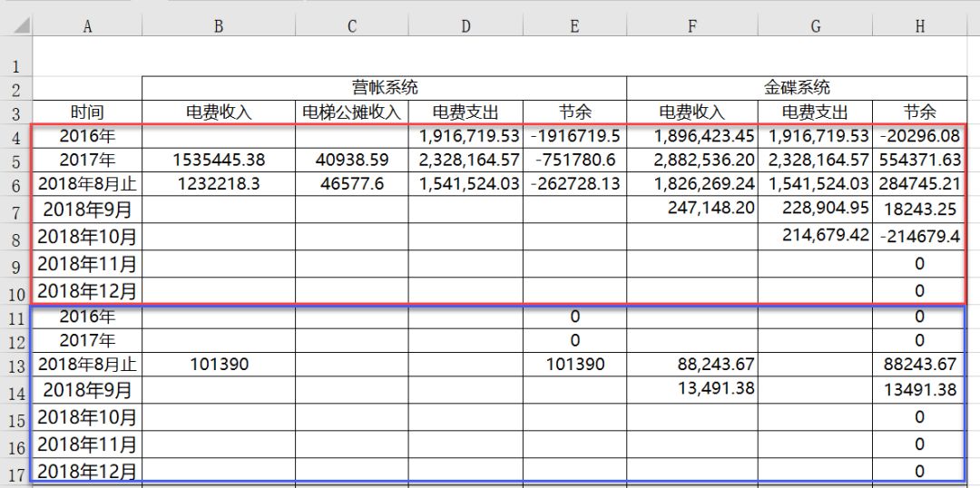Screen dimensions: 980x488
Task: Select the 电梯公摊收入 header cell
Action: click(351, 112)
